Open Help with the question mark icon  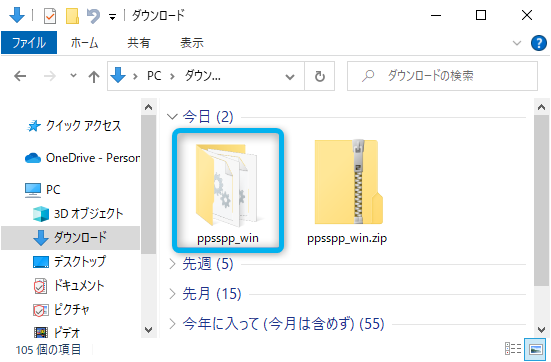click(538, 43)
